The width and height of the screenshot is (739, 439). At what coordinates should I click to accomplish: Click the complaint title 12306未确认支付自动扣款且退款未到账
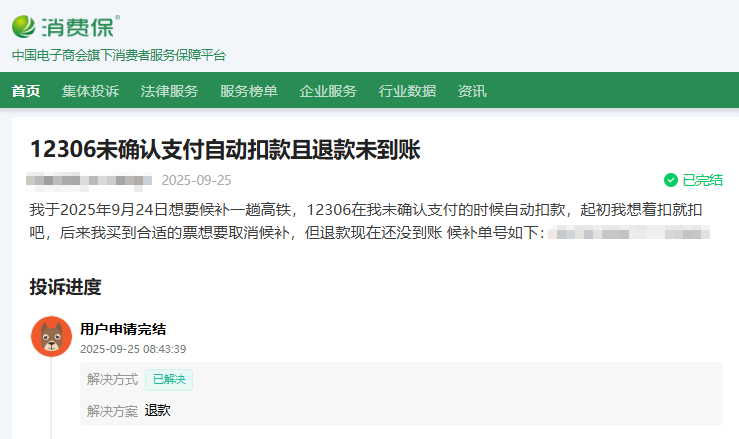[225, 149]
